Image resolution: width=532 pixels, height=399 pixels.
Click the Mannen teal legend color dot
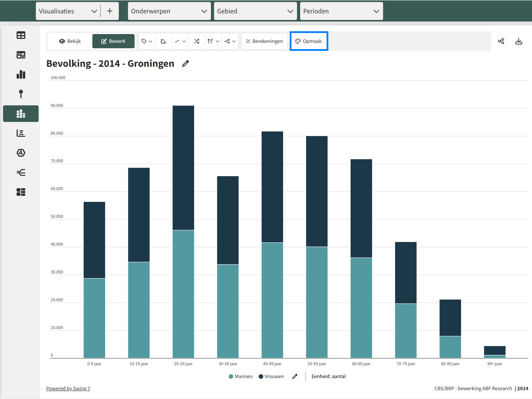click(231, 376)
